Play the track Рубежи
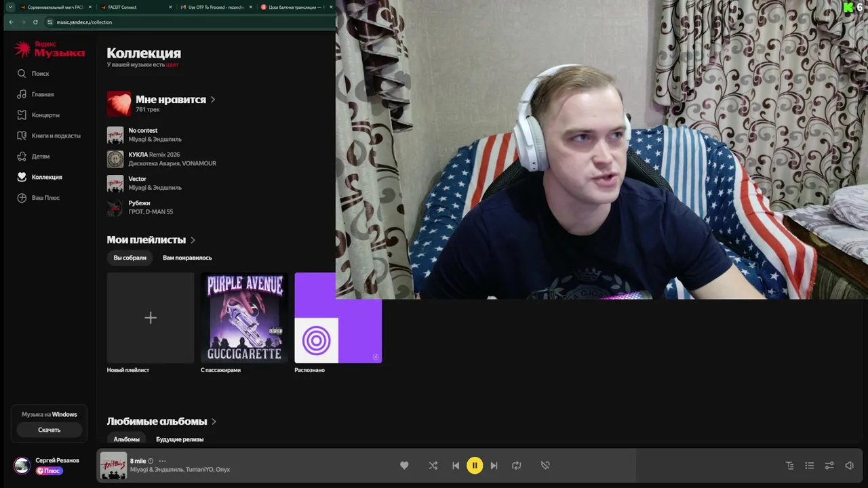This screenshot has height=488, width=868. click(139, 203)
